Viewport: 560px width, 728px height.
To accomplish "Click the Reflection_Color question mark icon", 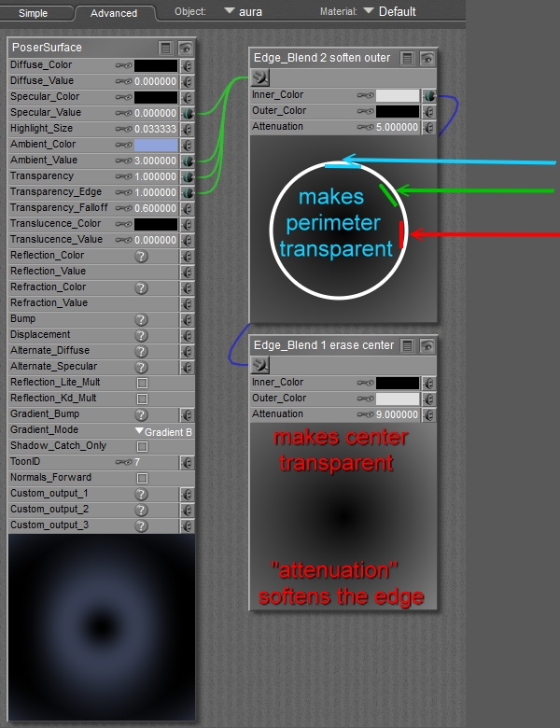I will 142,257.
